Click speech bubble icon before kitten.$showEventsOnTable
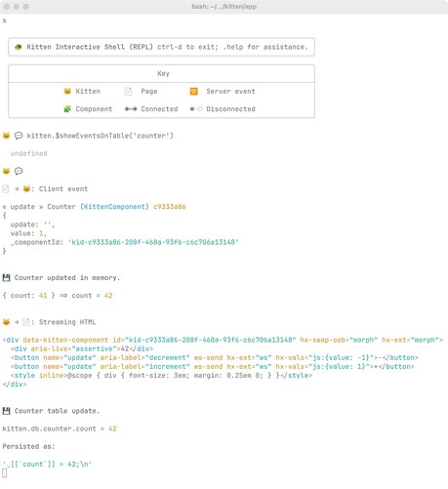The image size is (448, 489). point(19,136)
